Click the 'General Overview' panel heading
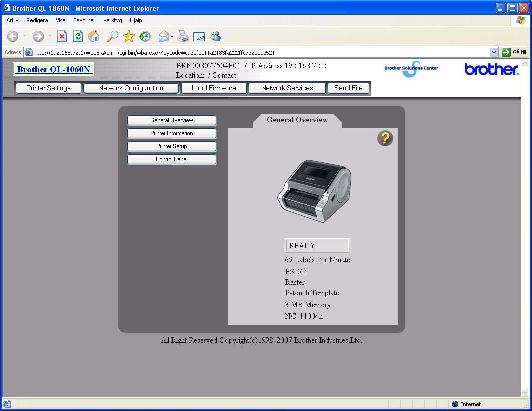This screenshot has width=532, height=411. (297, 120)
